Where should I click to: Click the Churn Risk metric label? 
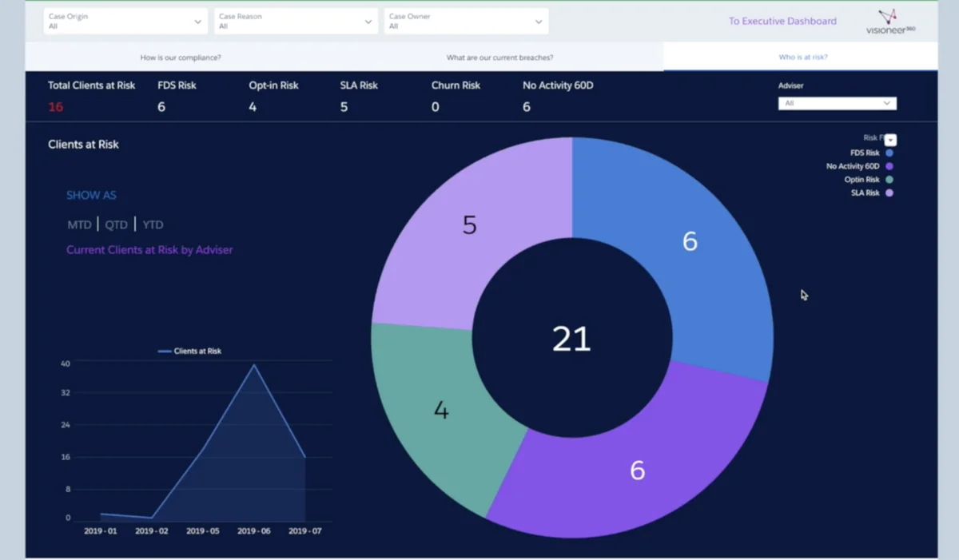click(456, 85)
